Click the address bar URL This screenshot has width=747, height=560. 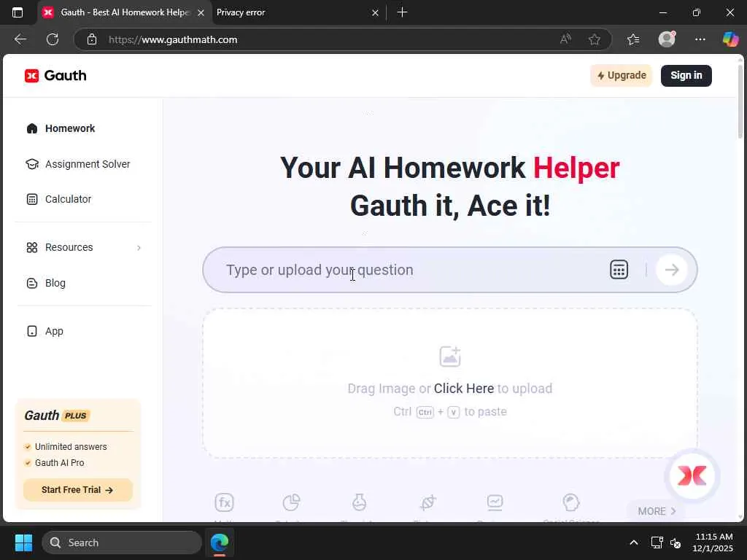click(x=173, y=39)
